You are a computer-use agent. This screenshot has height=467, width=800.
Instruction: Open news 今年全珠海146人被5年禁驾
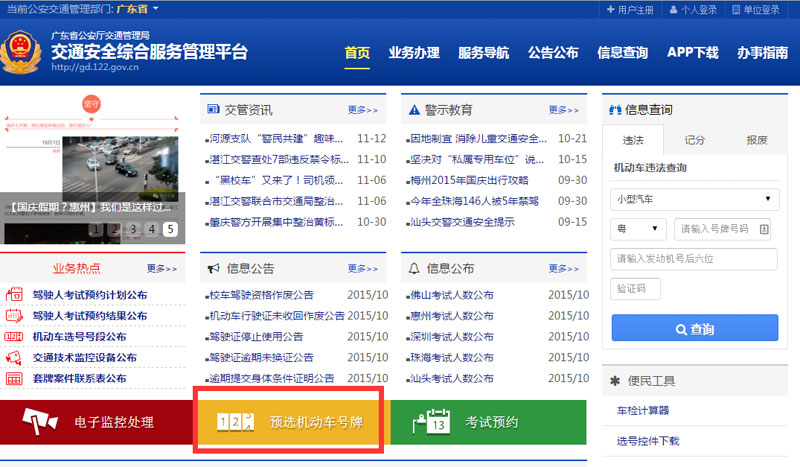coord(474,201)
